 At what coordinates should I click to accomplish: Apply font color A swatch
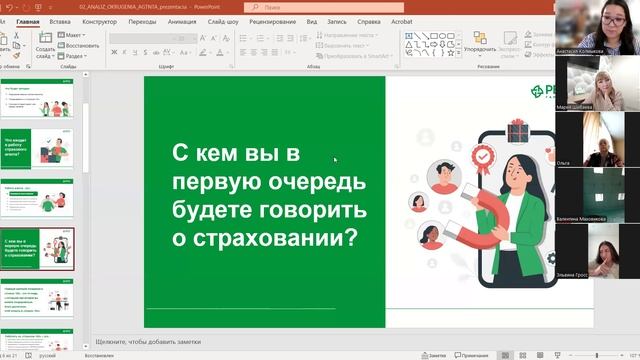[x=220, y=53]
